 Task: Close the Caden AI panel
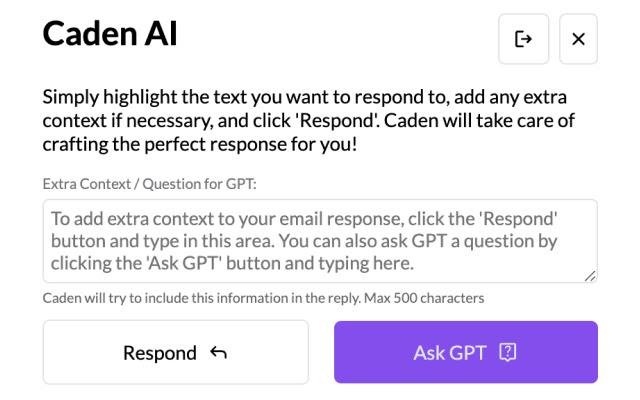click(578, 39)
